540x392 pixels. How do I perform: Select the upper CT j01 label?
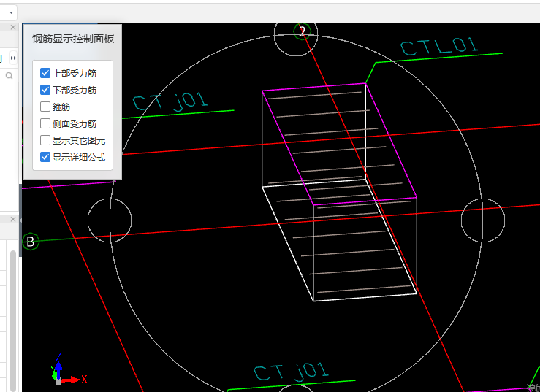tap(170, 101)
